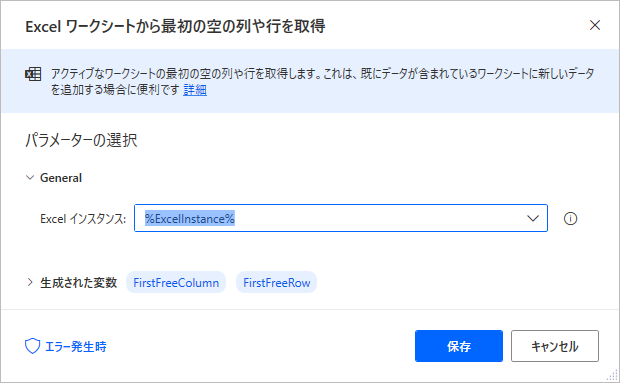Select the FirstFreeColumn variable chip
Viewport: 620px width, 383px height.
(176, 283)
